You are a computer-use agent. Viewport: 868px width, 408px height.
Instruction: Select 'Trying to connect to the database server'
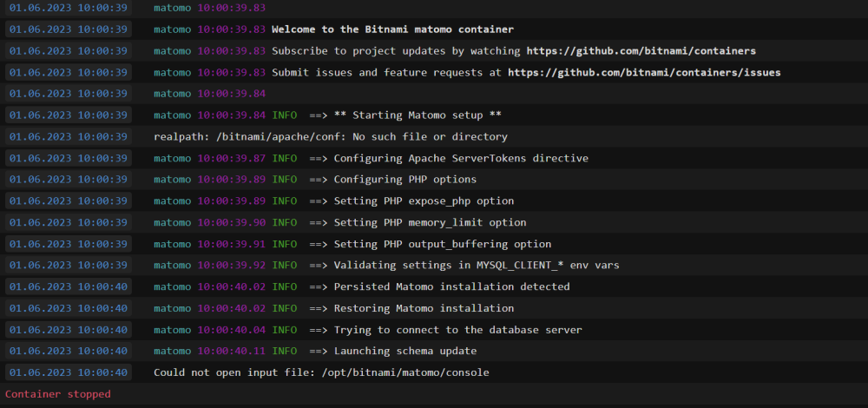[x=457, y=330]
